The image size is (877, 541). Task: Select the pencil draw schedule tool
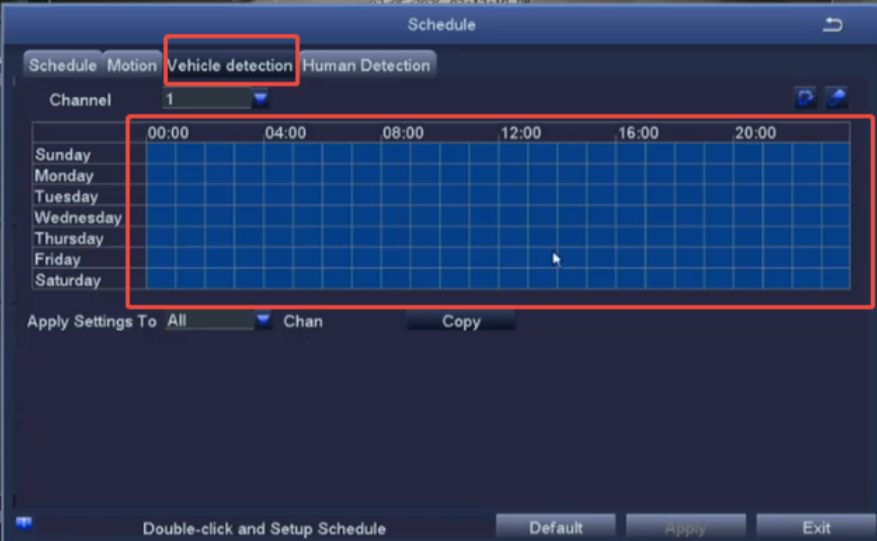click(805, 98)
